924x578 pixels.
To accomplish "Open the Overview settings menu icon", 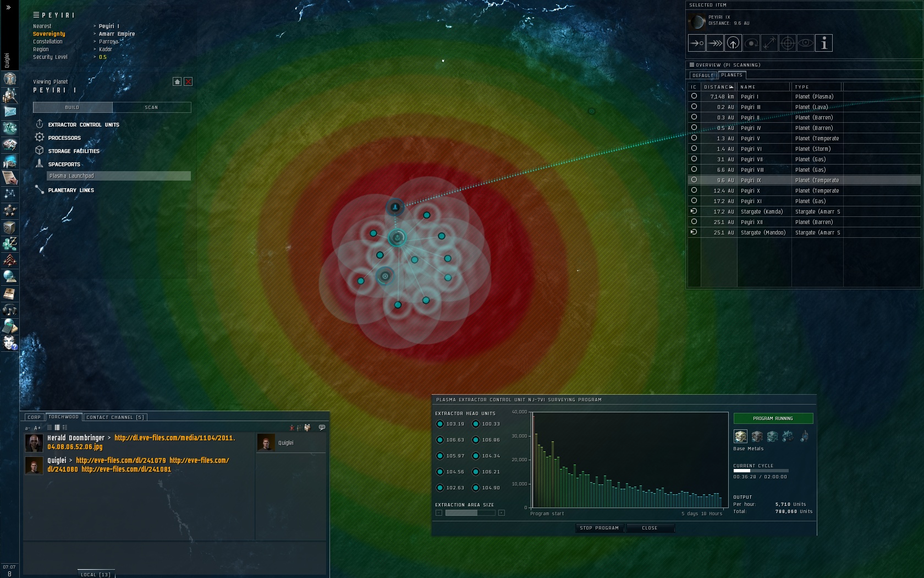I will point(692,65).
